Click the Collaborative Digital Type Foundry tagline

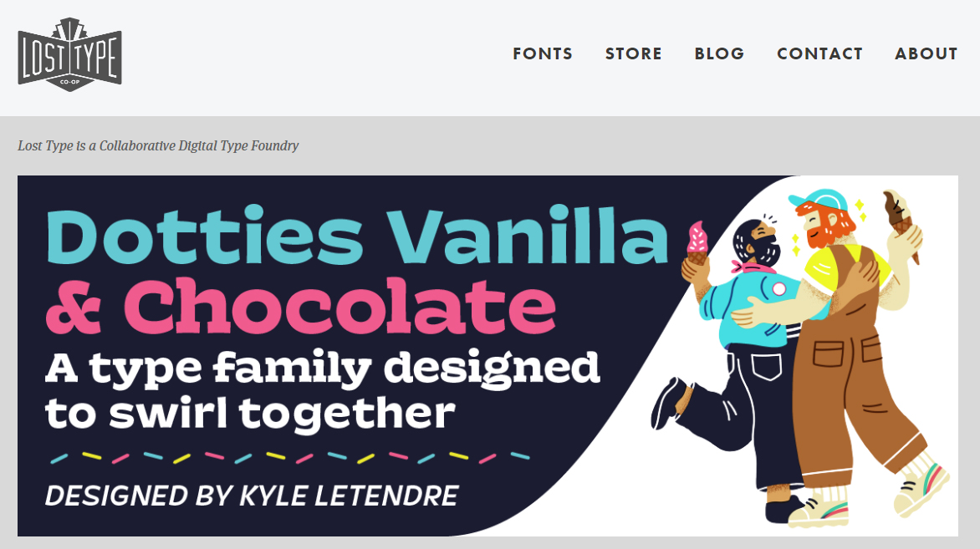coord(158,145)
